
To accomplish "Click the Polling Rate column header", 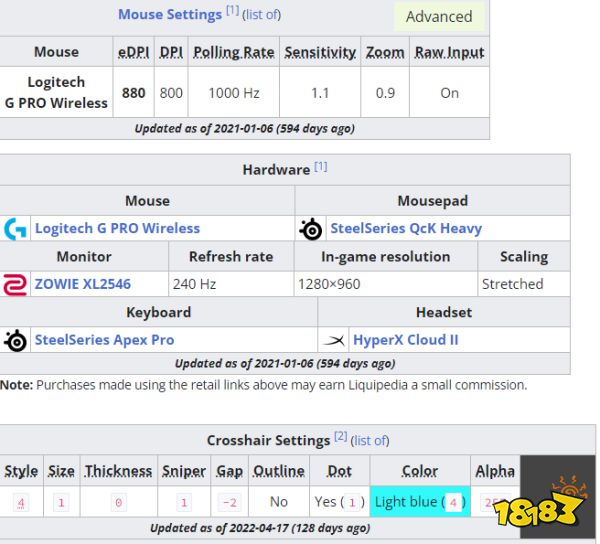I will [x=234, y=52].
